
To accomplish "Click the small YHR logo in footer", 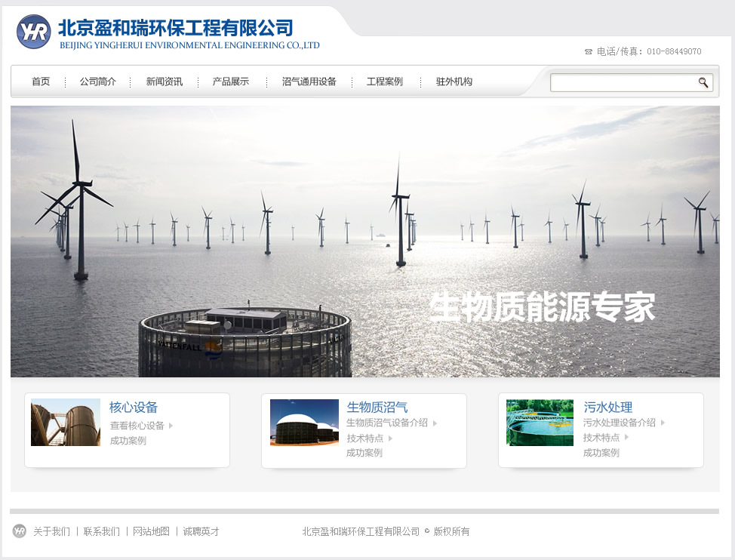I will click(x=20, y=531).
